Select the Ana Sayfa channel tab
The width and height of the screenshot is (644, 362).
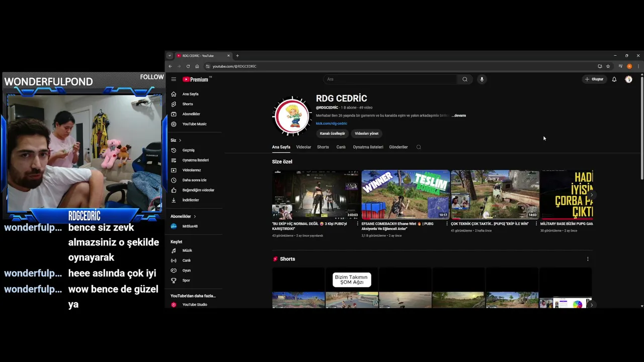(281, 147)
